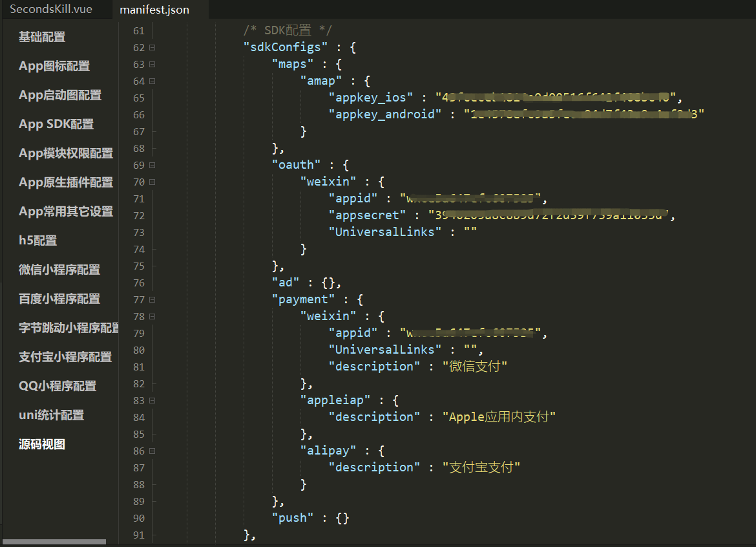Select the manifest.json tab

point(154,10)
